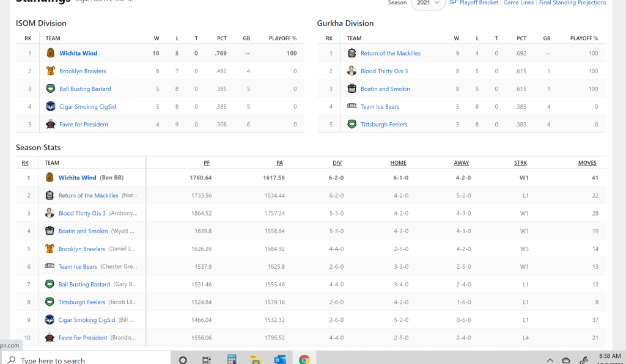Open Return of the Mackilles in Gurkha Division
This screenshot has height=364, width=626.
[x=391, y=53]
